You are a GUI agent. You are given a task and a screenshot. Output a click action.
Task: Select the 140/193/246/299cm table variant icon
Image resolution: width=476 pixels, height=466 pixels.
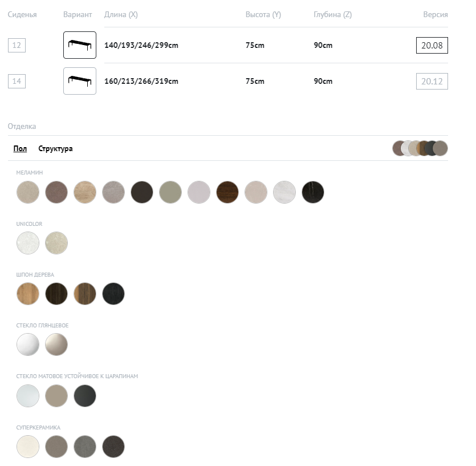coord(79,45)
